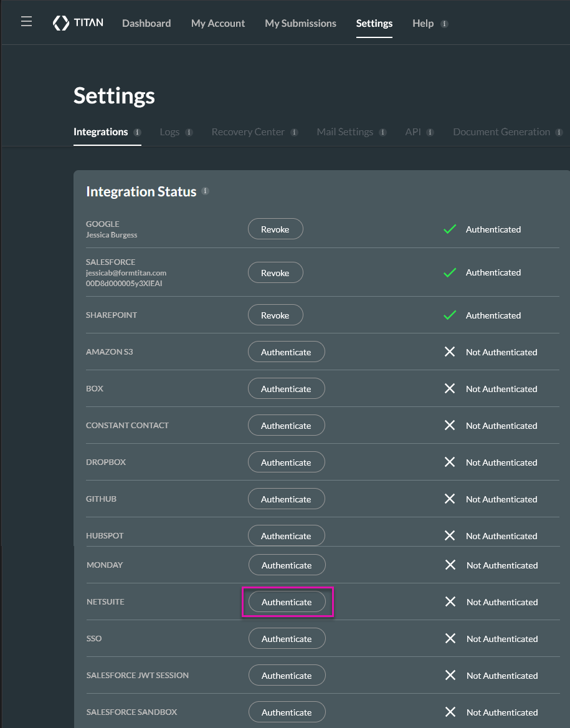Click info icon next to Integration Status
The width and height of the screenshot is (570, 728).
205,191
